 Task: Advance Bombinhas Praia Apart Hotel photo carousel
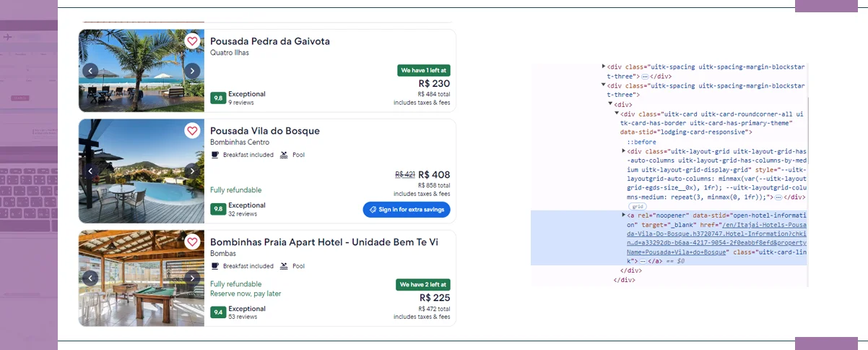click(x=192, y=278)
